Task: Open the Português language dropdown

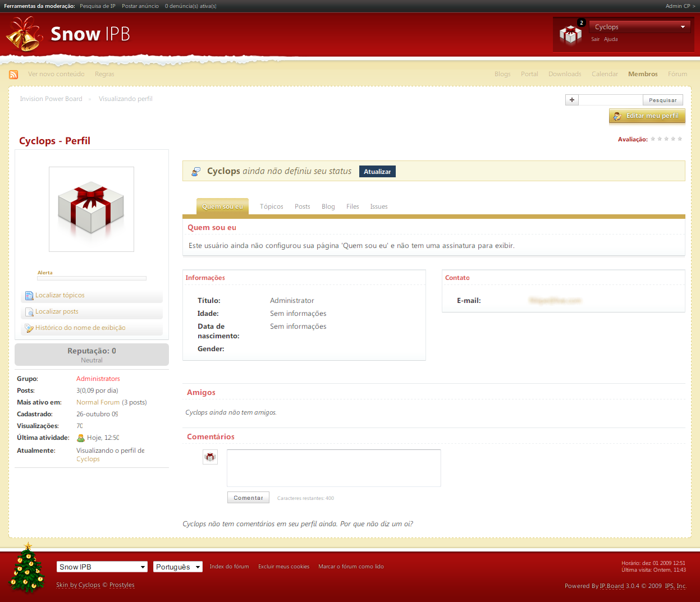Action: [x=178, y=567]
